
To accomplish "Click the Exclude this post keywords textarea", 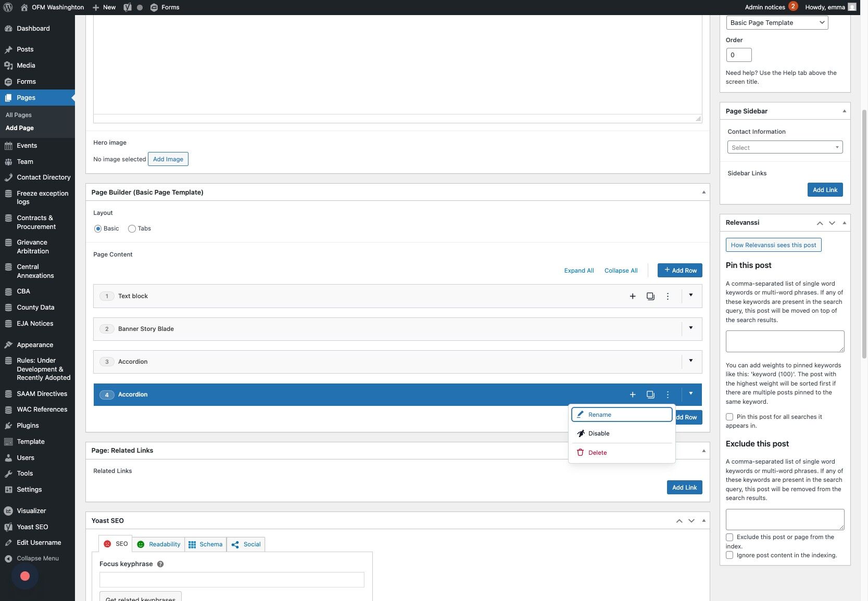I will (x=785, y=520).
